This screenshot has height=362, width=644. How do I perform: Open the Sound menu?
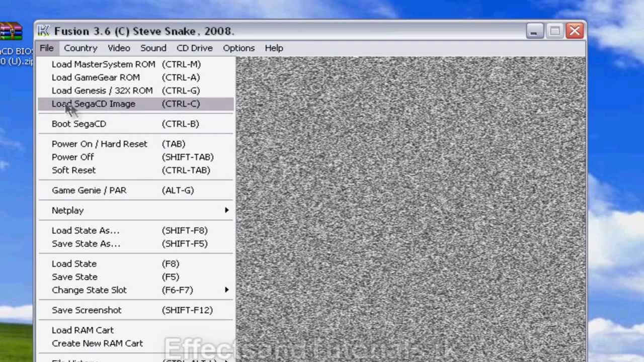point(153,48)
